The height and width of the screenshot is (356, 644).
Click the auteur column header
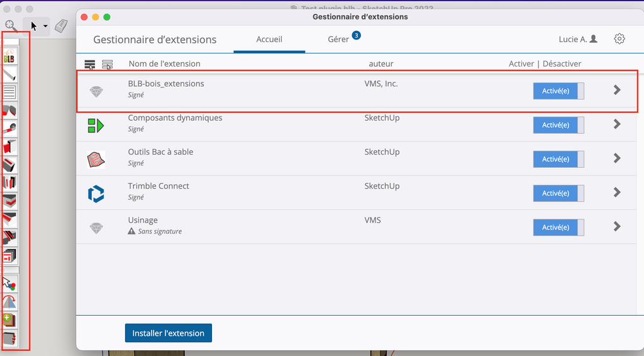(381, 64)
